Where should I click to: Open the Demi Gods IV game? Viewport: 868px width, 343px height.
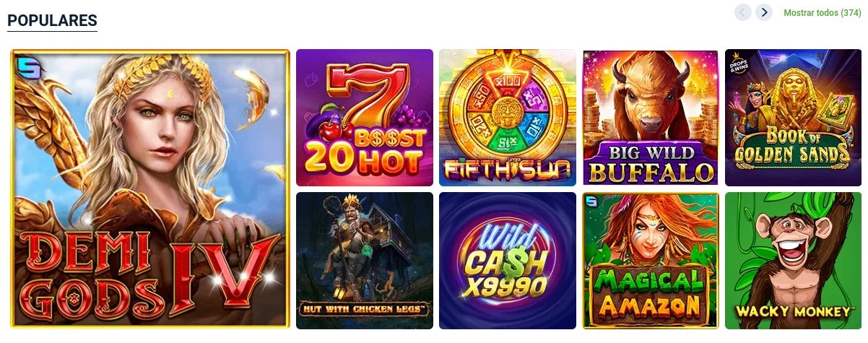click(150, 189)
